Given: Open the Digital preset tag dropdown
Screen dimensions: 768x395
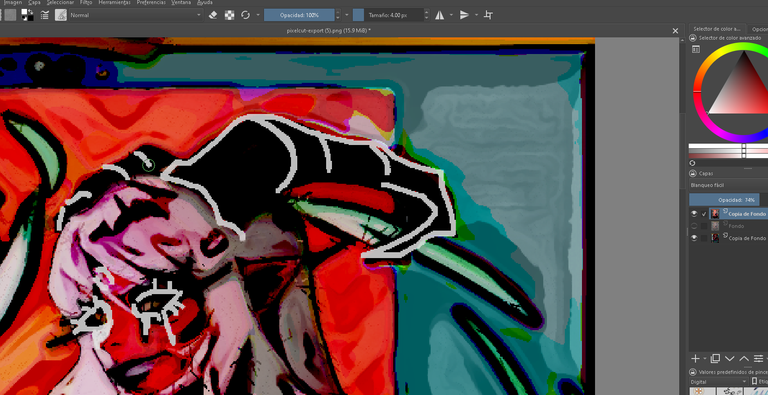Looking at the screenshot, I should (719, 381).
